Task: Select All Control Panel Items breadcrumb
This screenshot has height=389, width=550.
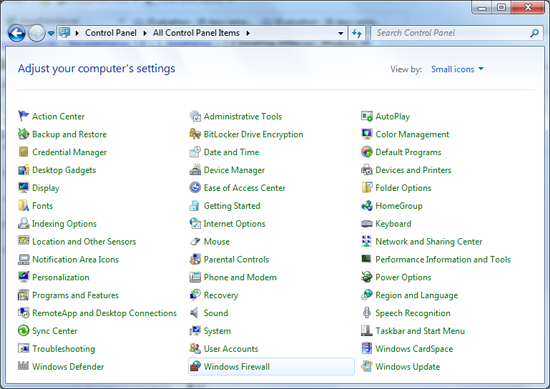Action: coord(196,33)
